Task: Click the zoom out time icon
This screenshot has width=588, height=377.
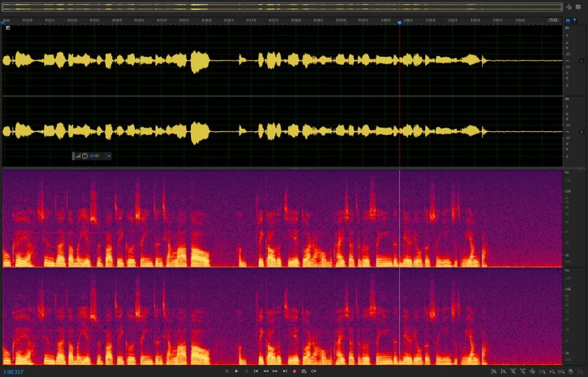Action: 523,372
